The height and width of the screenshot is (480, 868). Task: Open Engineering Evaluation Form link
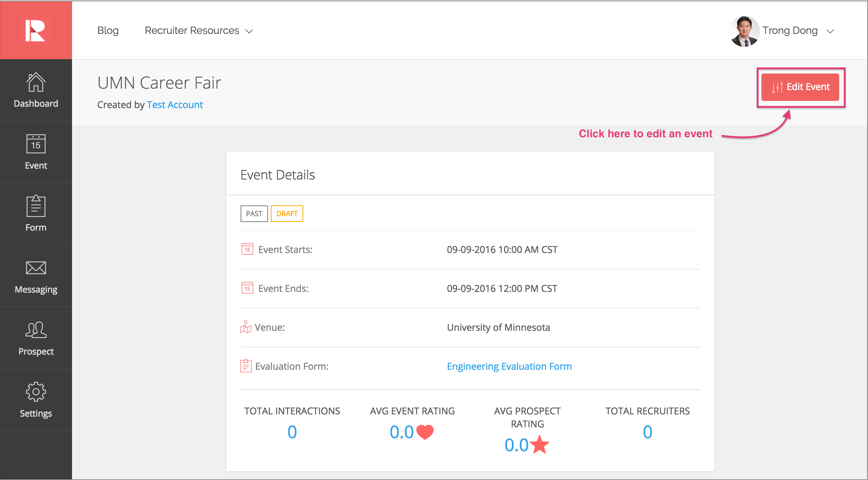pos(509,366)
